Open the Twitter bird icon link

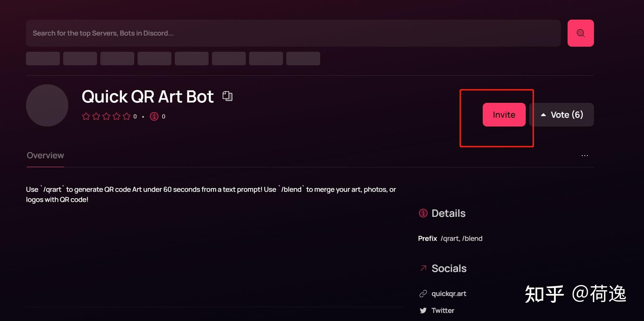tap(423, 311)
